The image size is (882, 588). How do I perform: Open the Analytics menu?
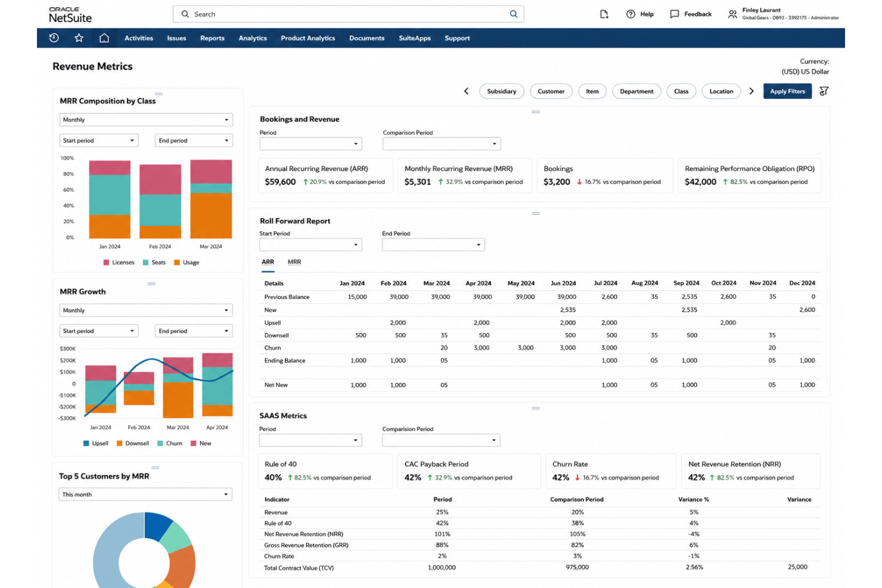[253, 38]
